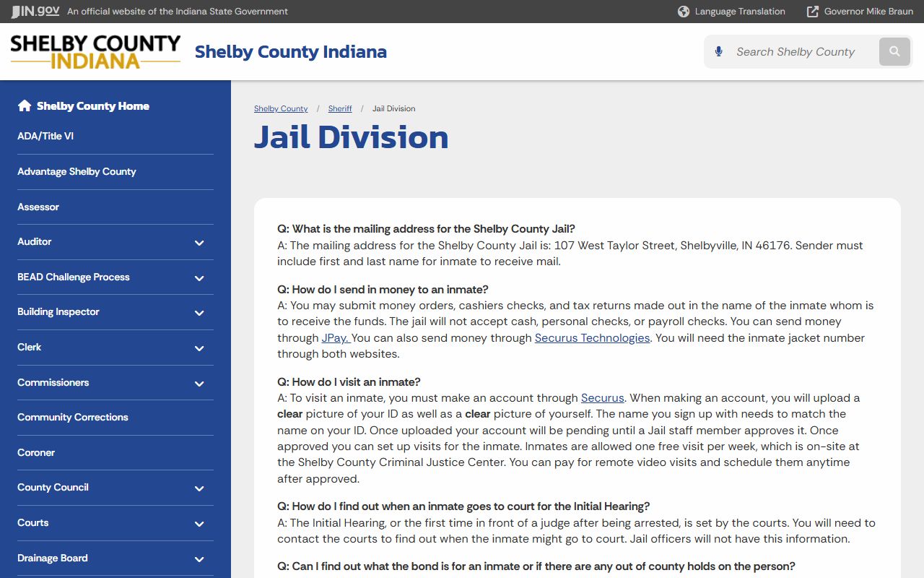
Task: Click the question about the Initial Hearing
Action: pyautogui.click(x=463, y=506)
